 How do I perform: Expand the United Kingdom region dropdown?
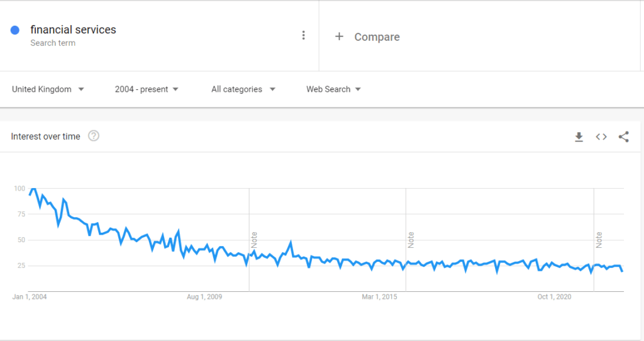click(x=48, y=89)
